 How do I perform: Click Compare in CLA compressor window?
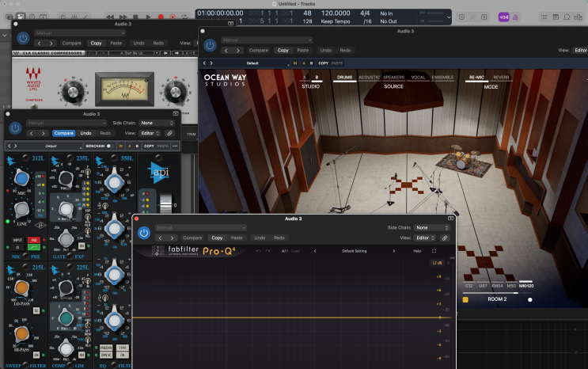tap(72, 44)
